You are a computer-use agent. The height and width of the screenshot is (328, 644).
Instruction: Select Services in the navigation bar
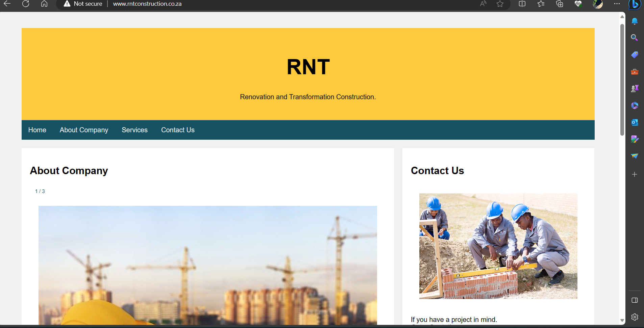[x=134, y=130]
